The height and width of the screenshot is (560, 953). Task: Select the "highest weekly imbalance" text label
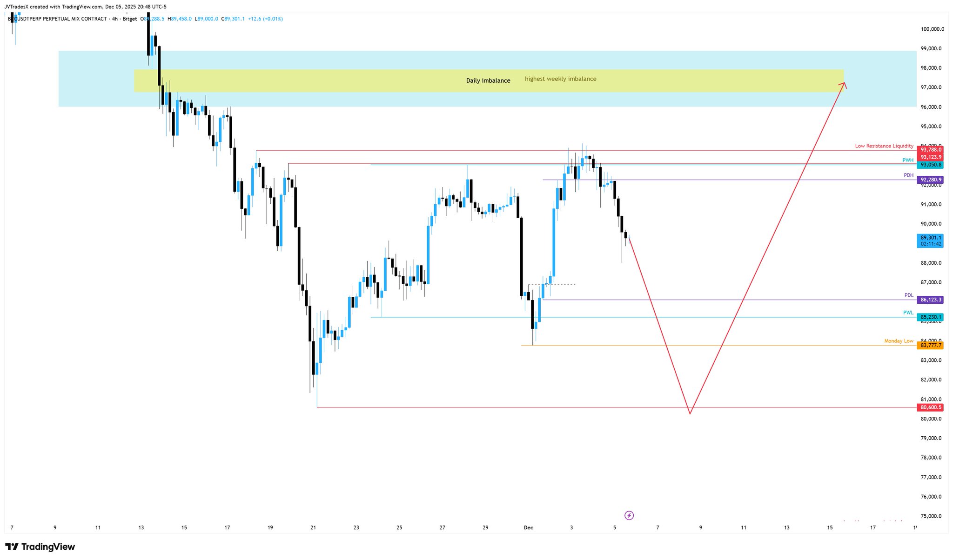pos(560,79)
